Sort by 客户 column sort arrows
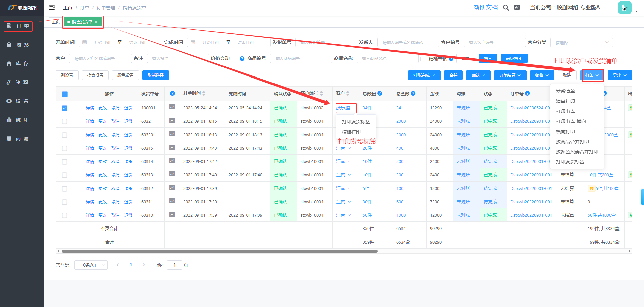 click(x=348, y=93)
